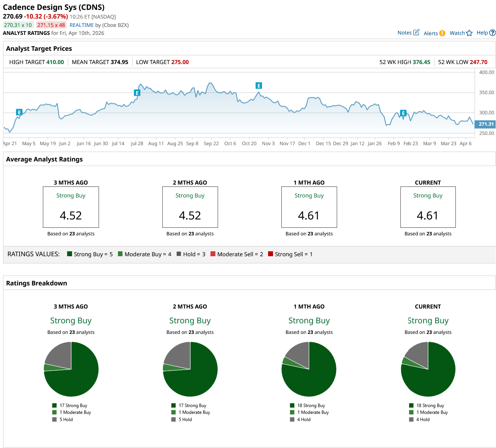
Task: Click the REALTIME link
Action: (x=82, y=25)
